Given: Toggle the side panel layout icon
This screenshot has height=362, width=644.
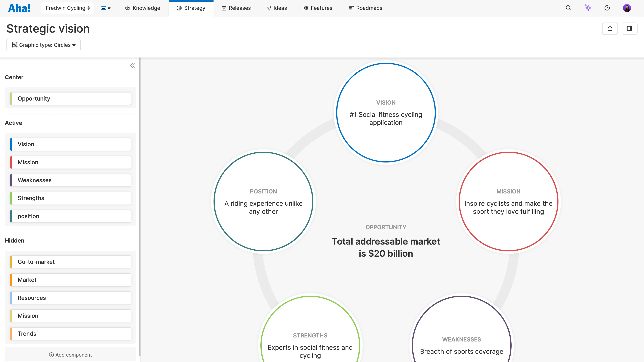Looking at the screenshot, I should (630, 28).
